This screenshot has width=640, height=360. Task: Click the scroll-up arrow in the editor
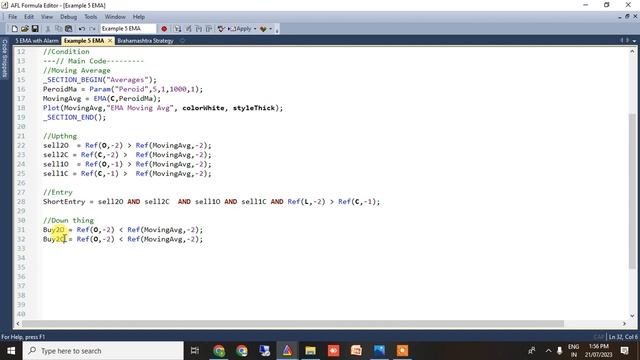(x=632, y=51)
